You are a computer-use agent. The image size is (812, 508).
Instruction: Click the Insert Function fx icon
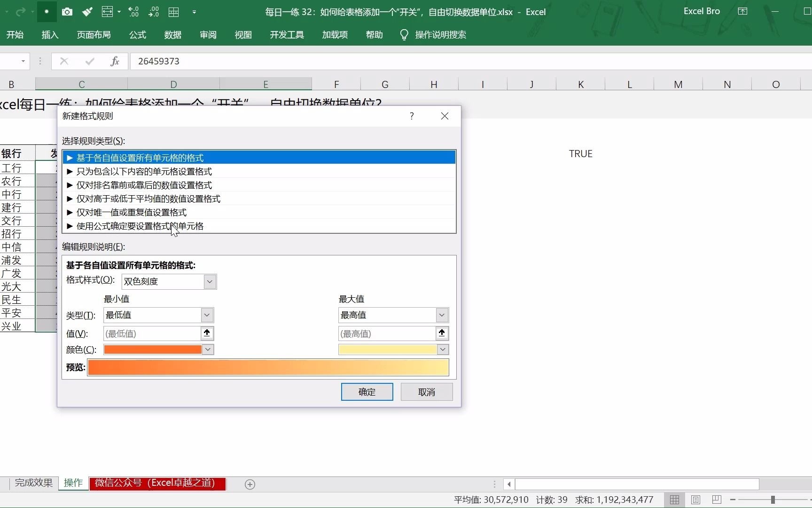click(x=115, y=61)
